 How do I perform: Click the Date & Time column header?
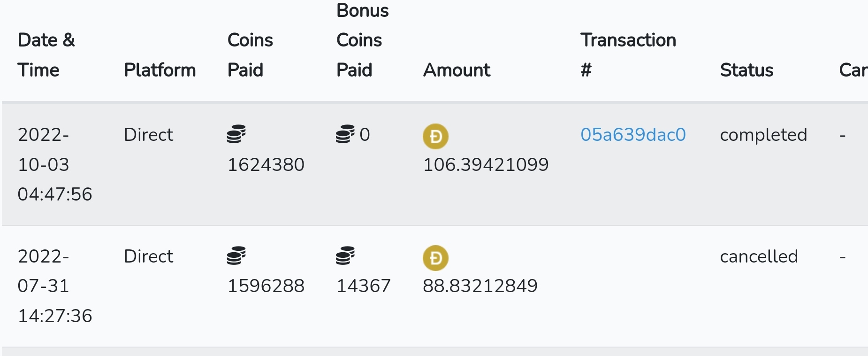pos(46,55)
